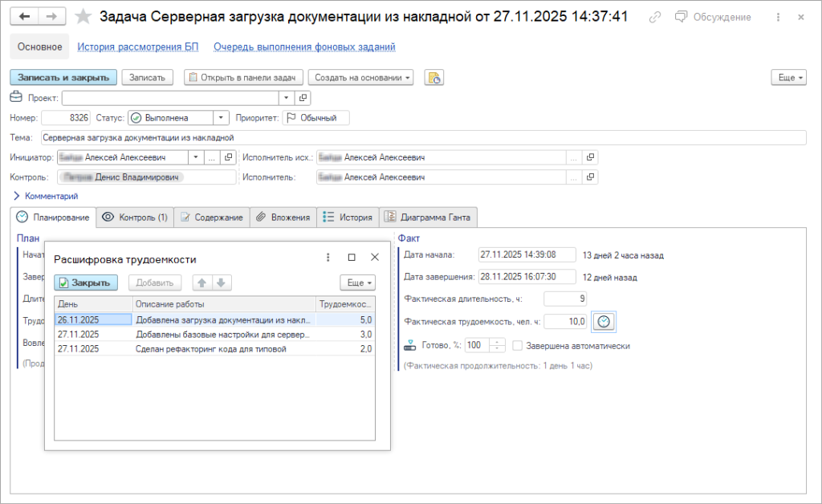Click the Дата начала fact field

point(527,255)
